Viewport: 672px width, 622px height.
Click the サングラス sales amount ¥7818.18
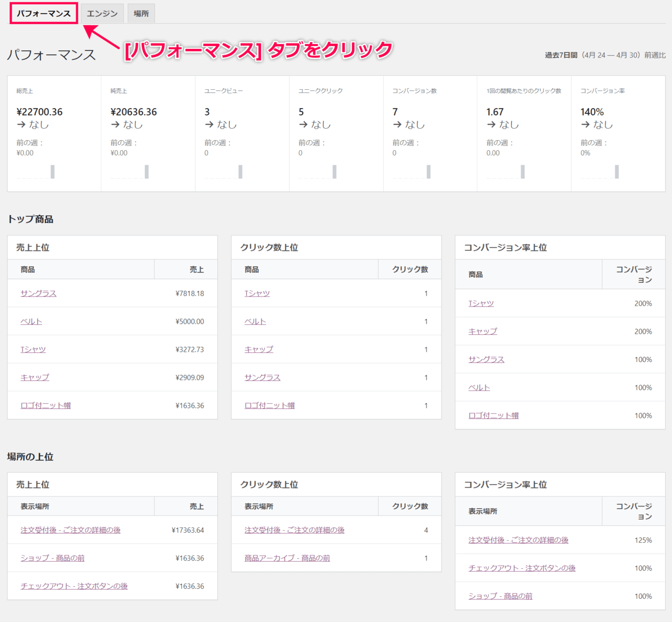point(190,293)
